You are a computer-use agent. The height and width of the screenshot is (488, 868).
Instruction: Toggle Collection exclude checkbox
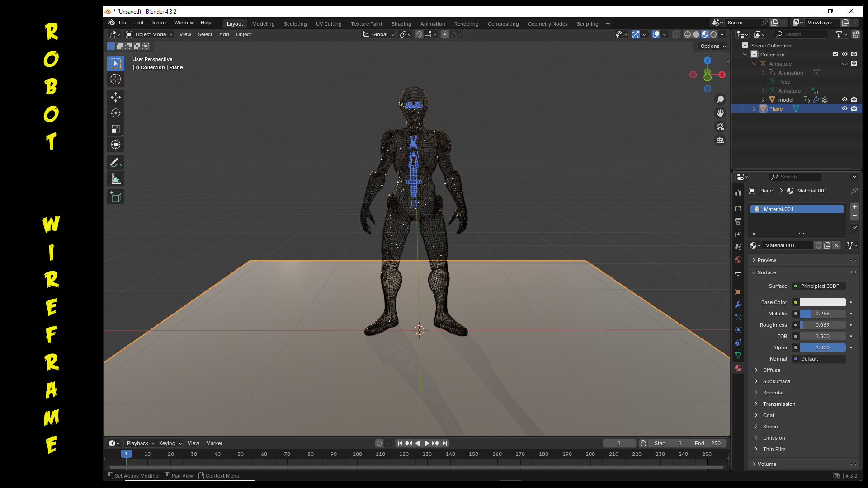tap(835, 54)
